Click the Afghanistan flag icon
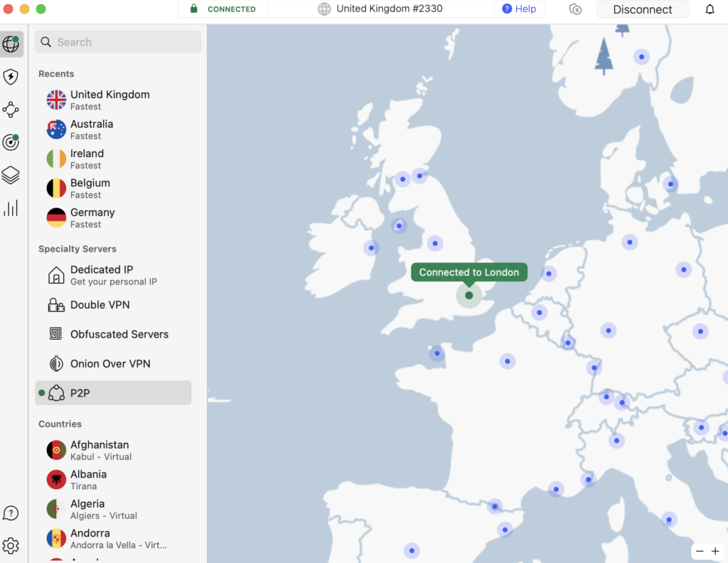The image size is (728, 563). click(x=56, y=450)
